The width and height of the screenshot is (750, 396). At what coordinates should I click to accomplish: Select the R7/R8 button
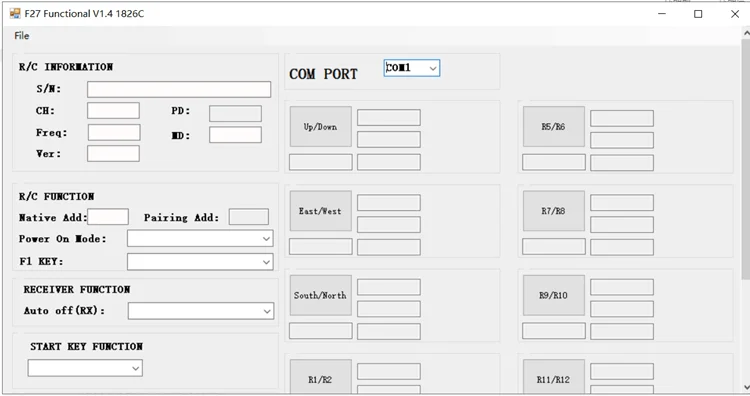(x=553, y=211)
